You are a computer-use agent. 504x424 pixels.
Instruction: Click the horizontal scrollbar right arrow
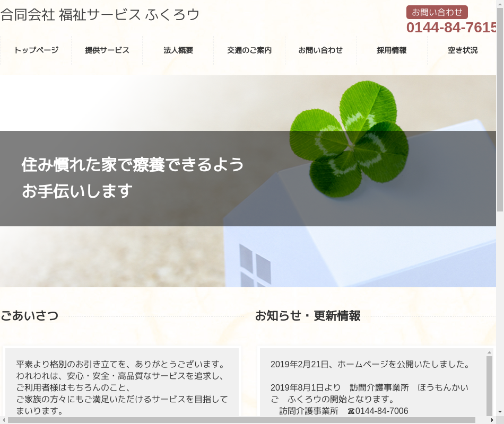point(492,420)
